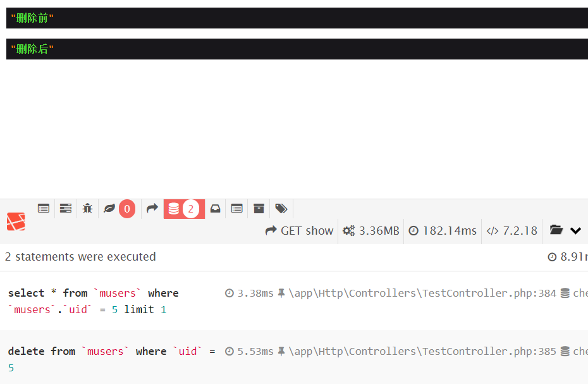Minimize debugbar with the chevron down
The width and height of the screenshot is (588, 384).
coord(575,230)
